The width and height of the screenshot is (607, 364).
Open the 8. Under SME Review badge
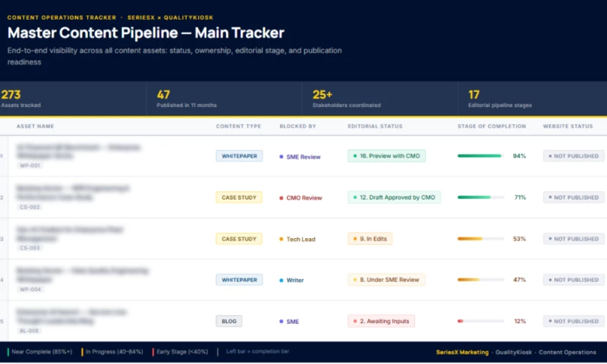(x=386, y=280)
